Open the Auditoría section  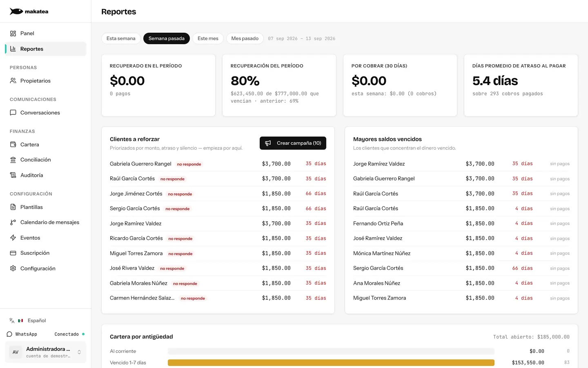pyautogui.click(x=46, y=175)
